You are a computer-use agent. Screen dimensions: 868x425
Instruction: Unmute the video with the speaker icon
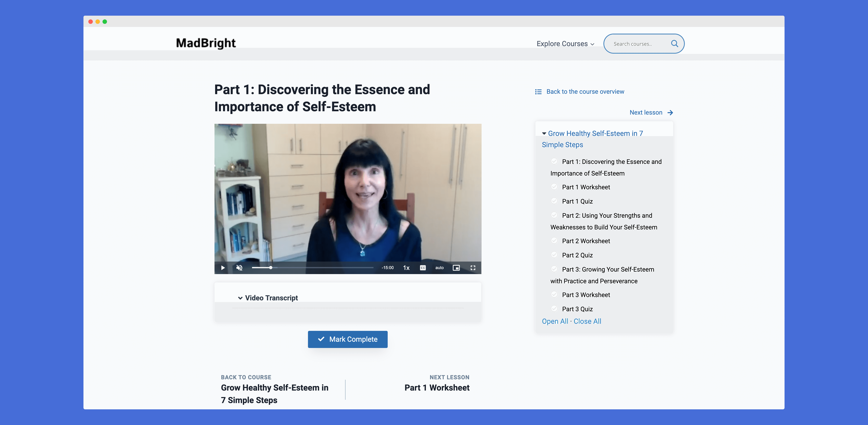coord(239,268)
